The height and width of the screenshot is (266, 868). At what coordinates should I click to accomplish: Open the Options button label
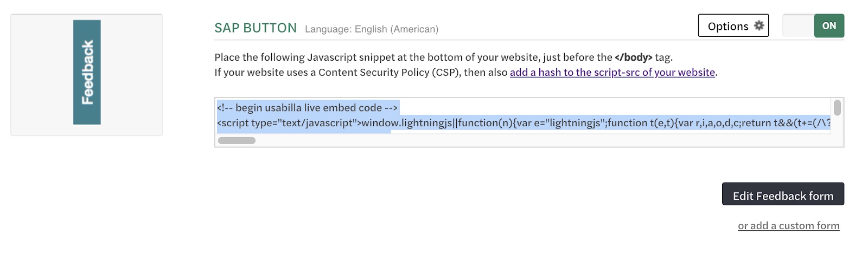[727, 26]
